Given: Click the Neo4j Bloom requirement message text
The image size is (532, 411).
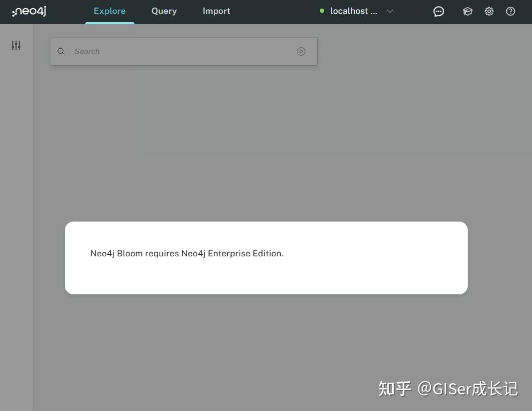Looking at the screenshot, I should [x=186, y=253].
